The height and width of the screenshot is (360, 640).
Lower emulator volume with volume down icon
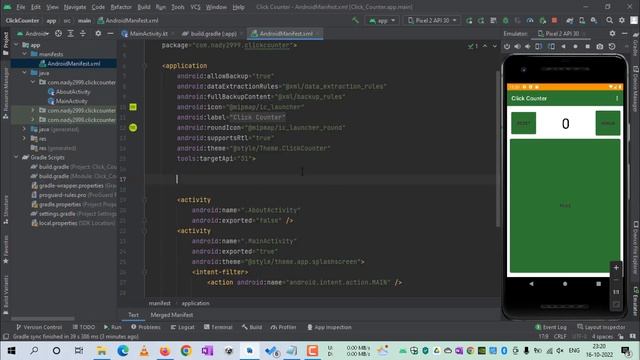(x=528, y=47)
